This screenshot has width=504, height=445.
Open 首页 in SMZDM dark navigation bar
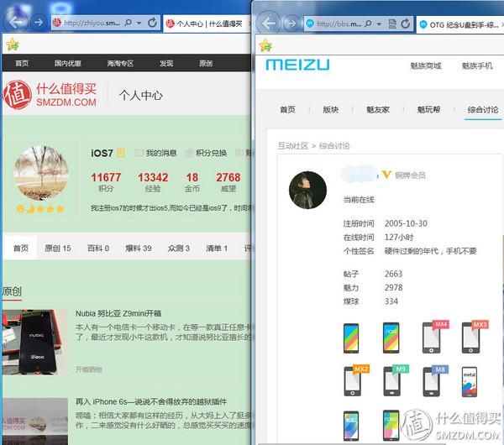[22, 63]
